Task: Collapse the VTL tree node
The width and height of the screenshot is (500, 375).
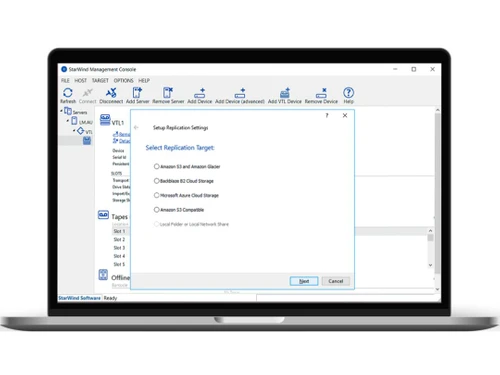Action: pos(74,131)
